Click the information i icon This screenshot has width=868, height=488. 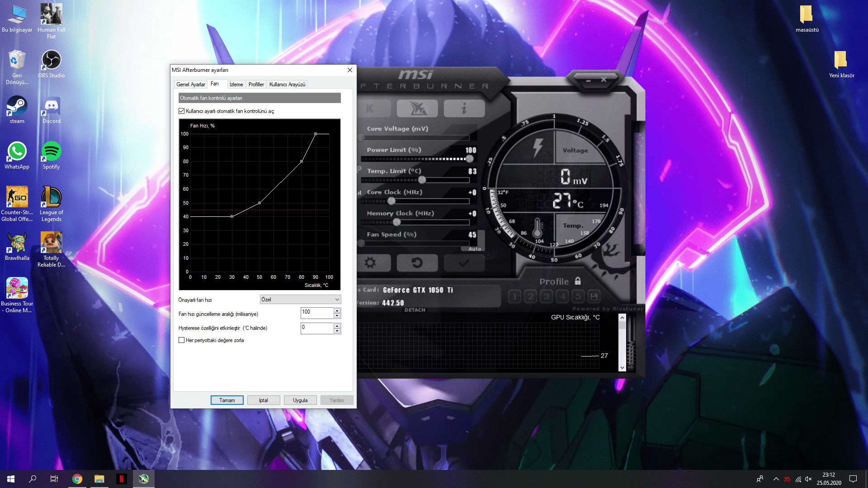(464, 108)
